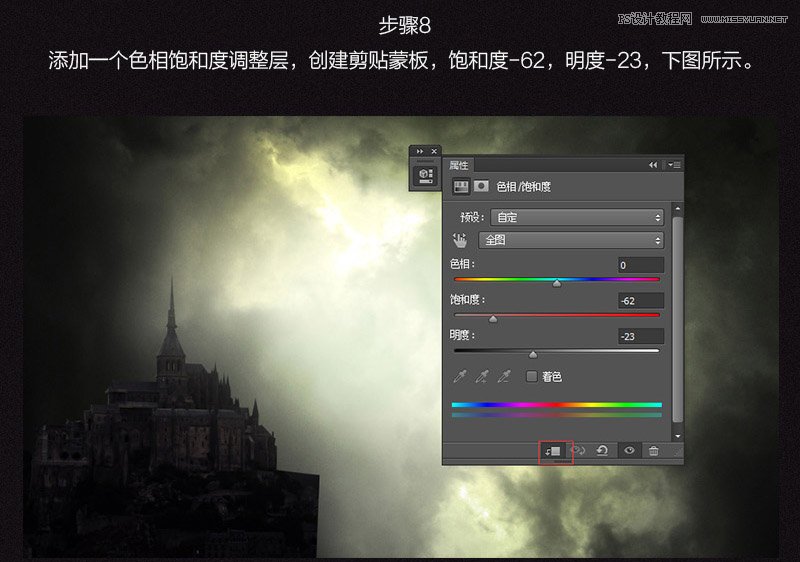The height and width of the screenshot is (562, 800).
Task: Close the collapsed icon panel
Action: [434, 151]
